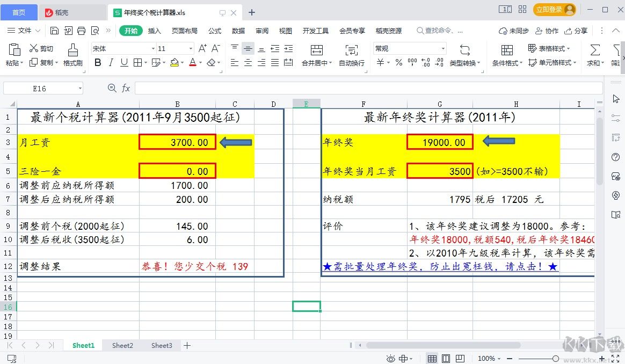625x364 pixels.
Task: Switch to the Insert (插入) ribbon tab
Action: [154, 31]
